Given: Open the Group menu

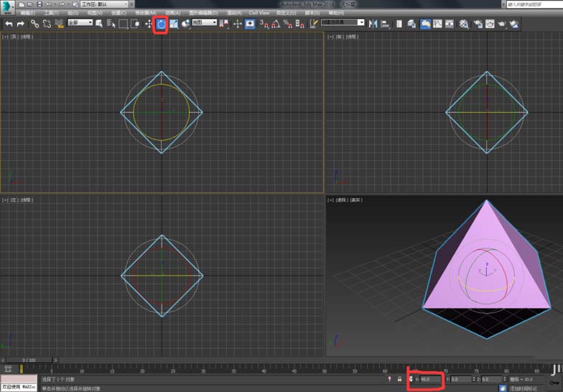Looking at the screenshot, I should (73, 13).
